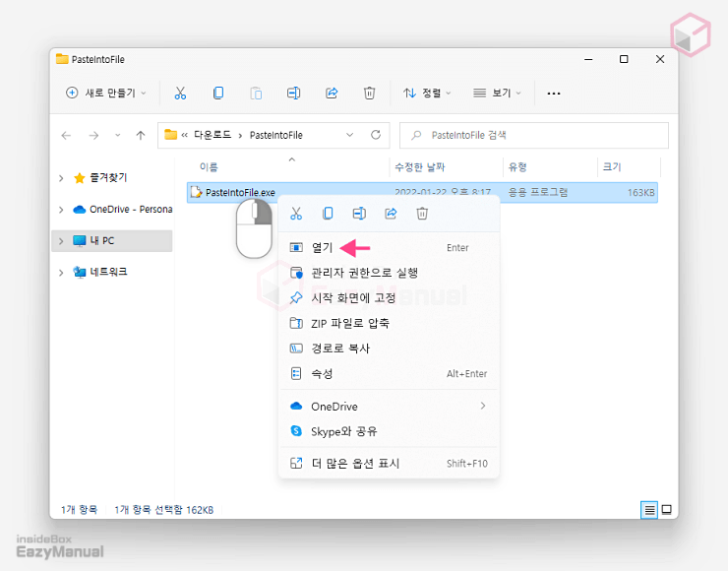Screen dimensions: 728x571
Task: Sort by the 이름 column header
Action: [209, 167]
